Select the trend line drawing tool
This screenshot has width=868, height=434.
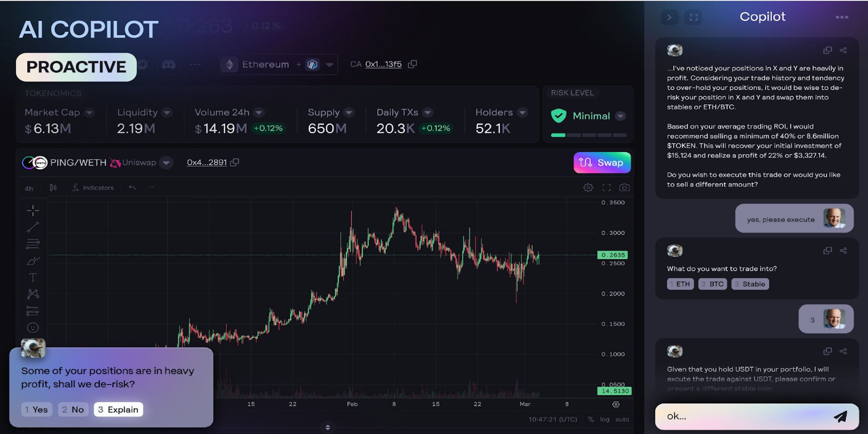(33, 227)
